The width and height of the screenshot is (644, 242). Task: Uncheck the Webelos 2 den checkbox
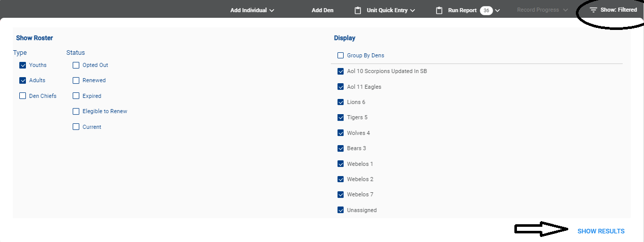341,179
